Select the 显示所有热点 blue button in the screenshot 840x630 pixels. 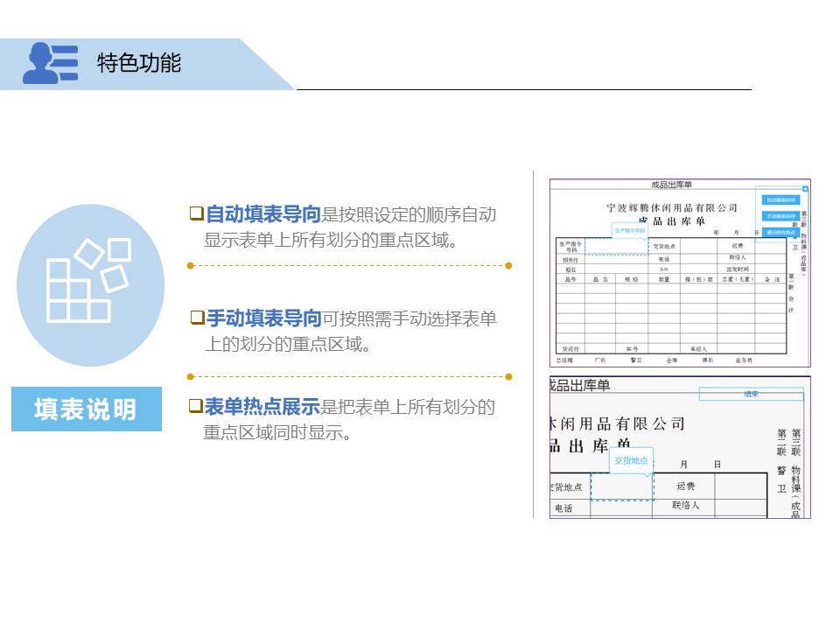tap(781, 232)
